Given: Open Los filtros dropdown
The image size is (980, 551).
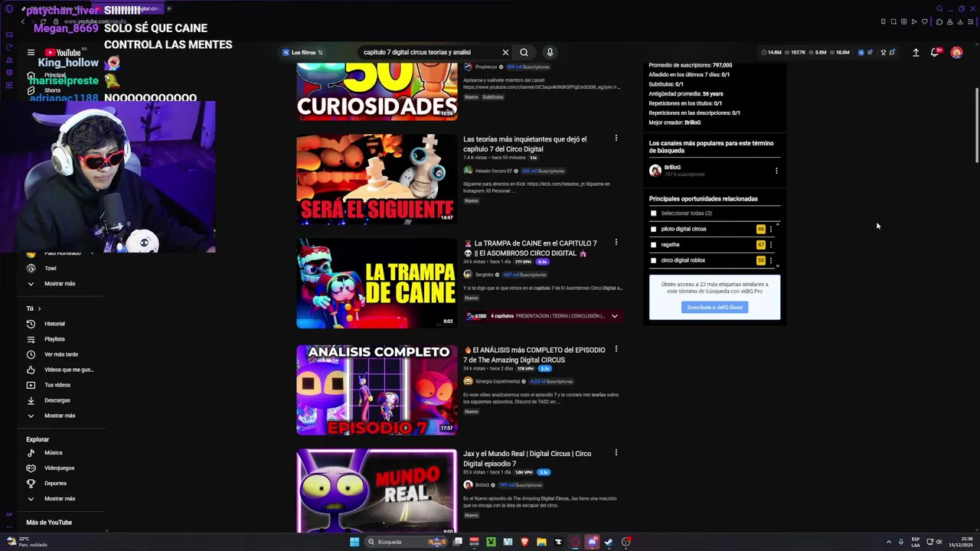Looking at the screenshot, I should [303, 53].
